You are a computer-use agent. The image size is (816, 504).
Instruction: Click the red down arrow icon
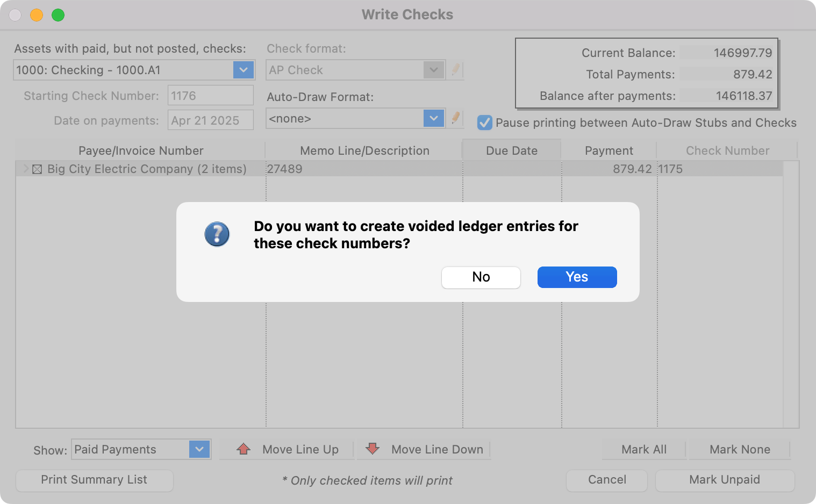click(373, 449)
